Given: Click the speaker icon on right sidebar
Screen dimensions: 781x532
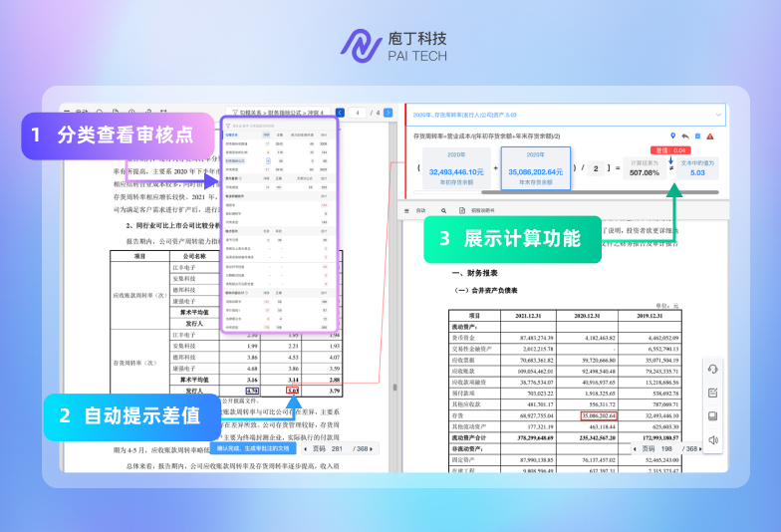Looking at the screenshot, I should pos(713,440).
